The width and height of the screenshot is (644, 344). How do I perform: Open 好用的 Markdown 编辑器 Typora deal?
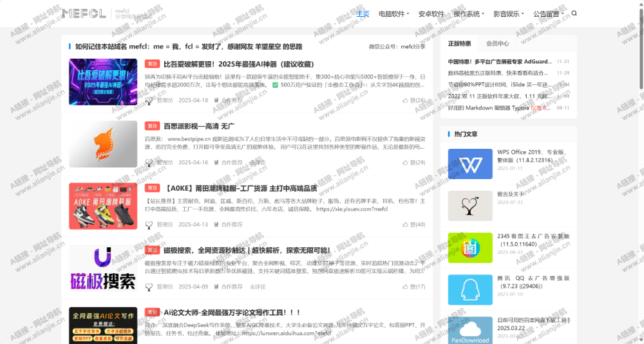500,108
